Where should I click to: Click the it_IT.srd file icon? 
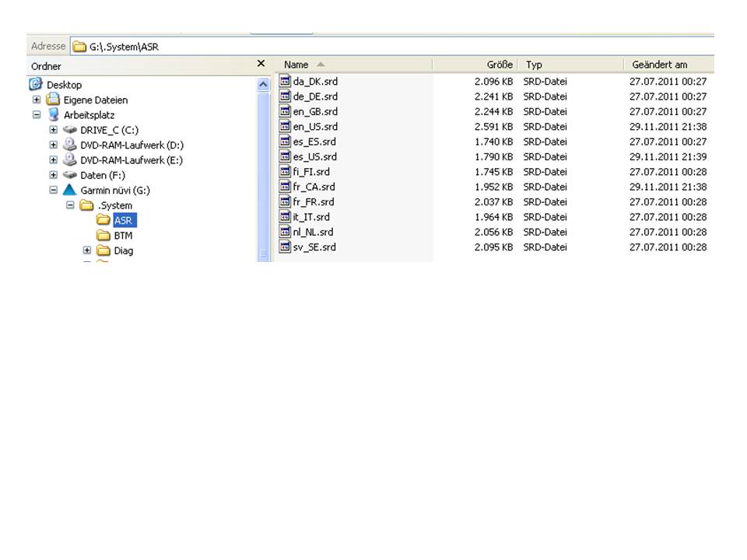click(285, 217)
